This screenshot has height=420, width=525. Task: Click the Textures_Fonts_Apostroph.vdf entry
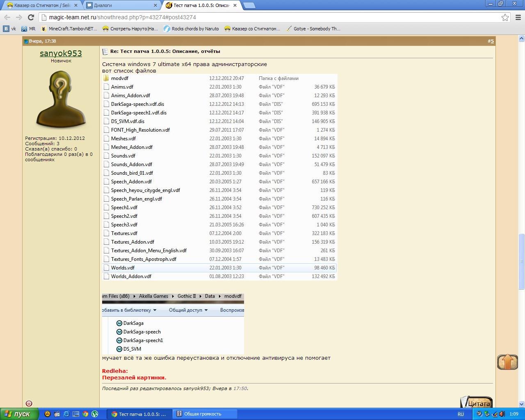144,259
